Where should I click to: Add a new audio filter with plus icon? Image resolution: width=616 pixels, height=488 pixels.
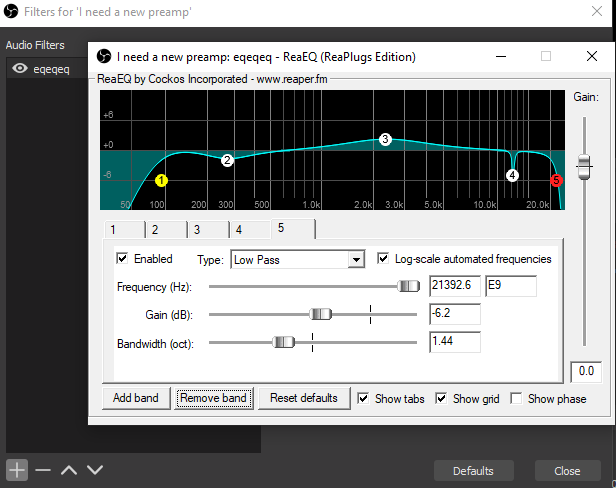pos(17,470)
